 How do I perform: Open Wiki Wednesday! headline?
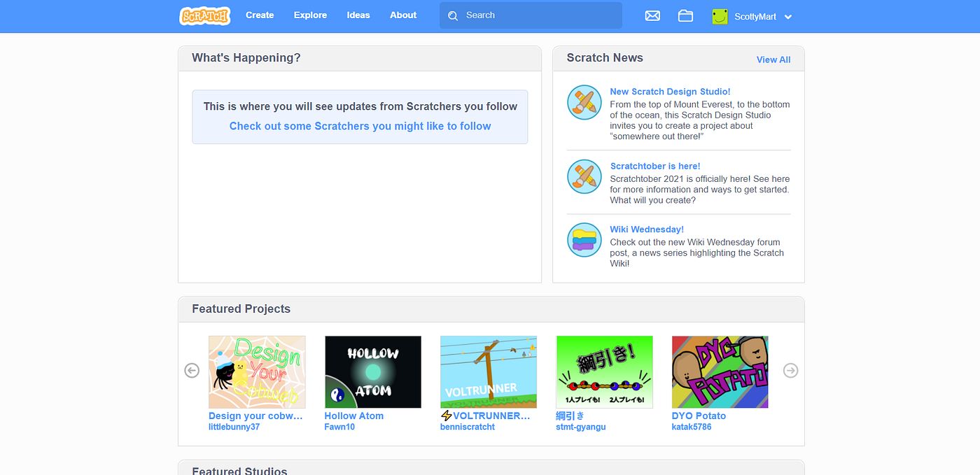pyautogui.click(x=647, y=229)
